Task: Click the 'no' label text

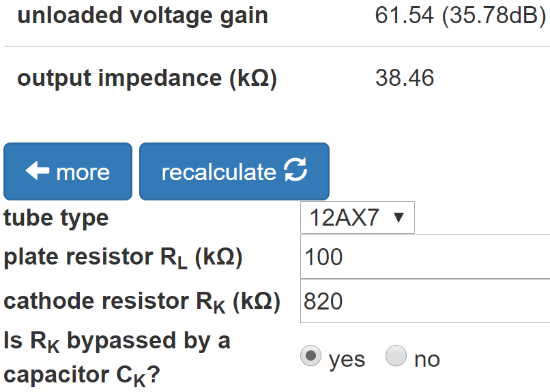Action: click(427, 360)
